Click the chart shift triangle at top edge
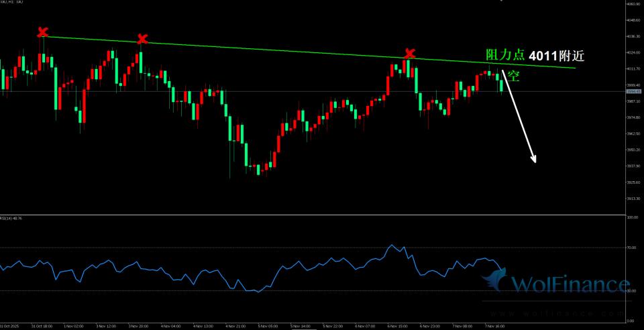The width and height of the screenshot is (644, 330). pyautogui.click(x=501, y=2)
